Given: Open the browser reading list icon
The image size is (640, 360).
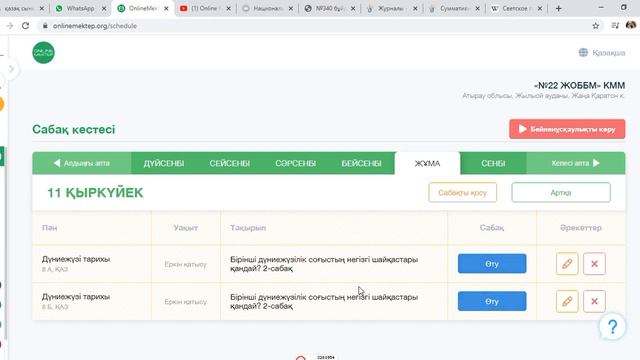Looking at the screenshot, I should pos(615,26).
